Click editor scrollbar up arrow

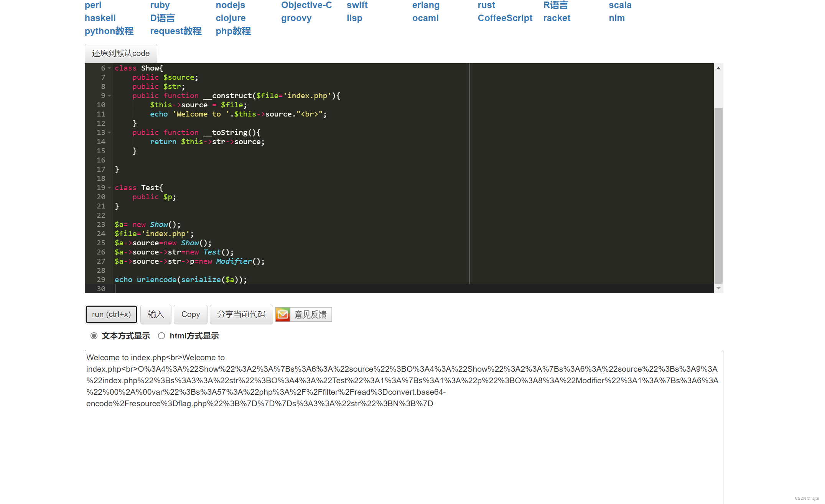tap(718, 68)
